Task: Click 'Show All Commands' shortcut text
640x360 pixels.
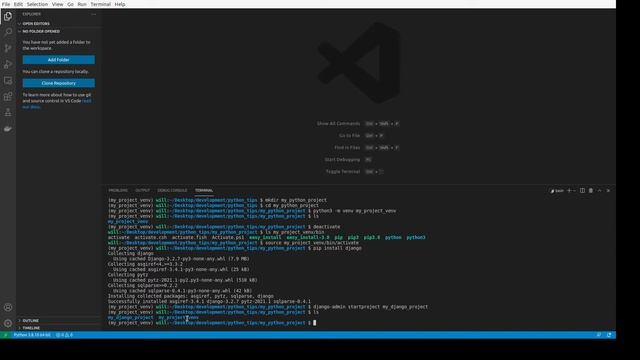Action: [338, 124]
